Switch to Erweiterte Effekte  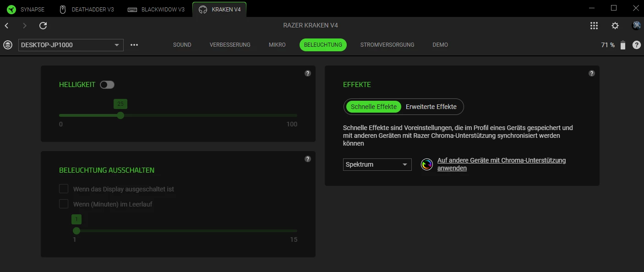click(431, 107)
